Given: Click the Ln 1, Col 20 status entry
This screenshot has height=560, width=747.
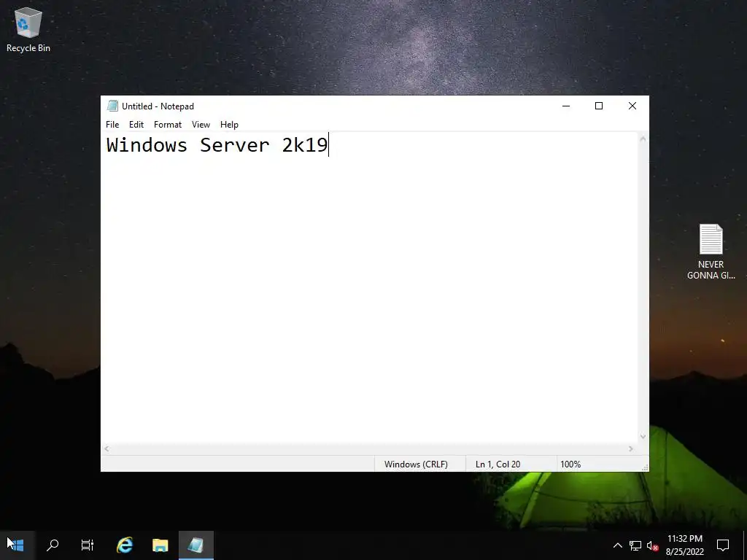Looking at the screenshot, I should tap(498, 464).
